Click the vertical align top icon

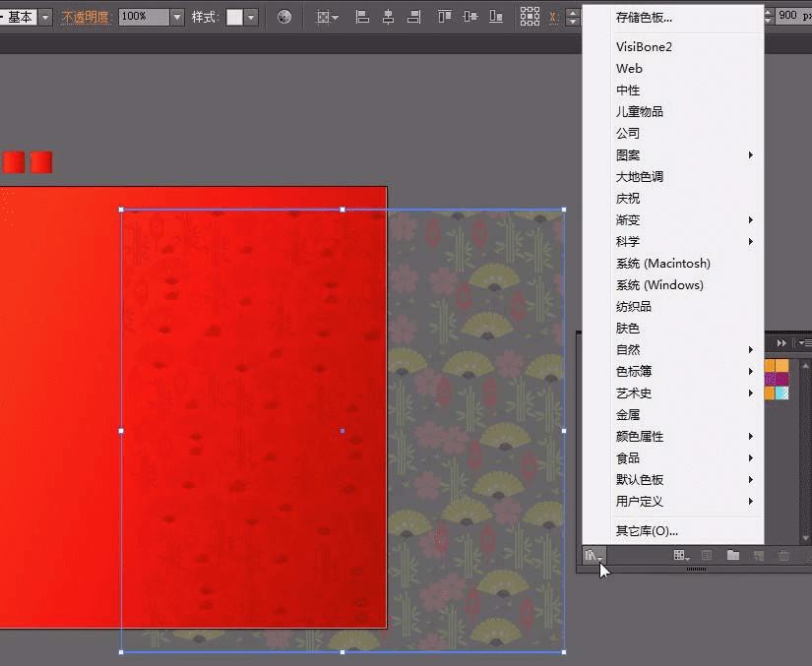click(x=444, y=17)
